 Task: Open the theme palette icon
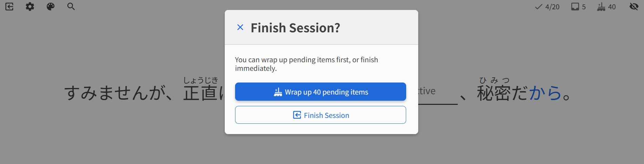click(51, 7)
